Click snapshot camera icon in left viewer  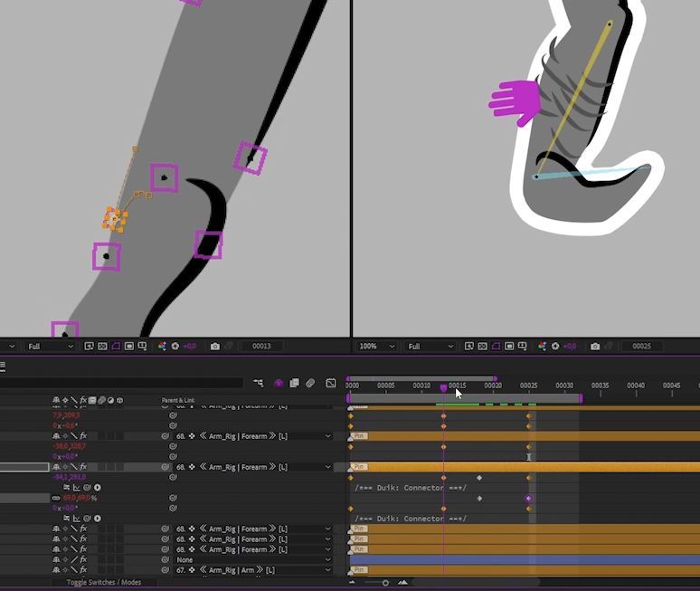coord(215,347)
